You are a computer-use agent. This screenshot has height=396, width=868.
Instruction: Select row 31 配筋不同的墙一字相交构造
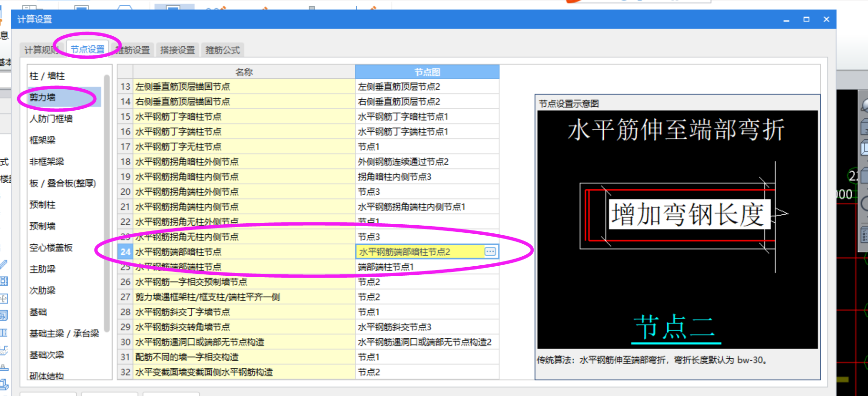(x=244, y=357)
